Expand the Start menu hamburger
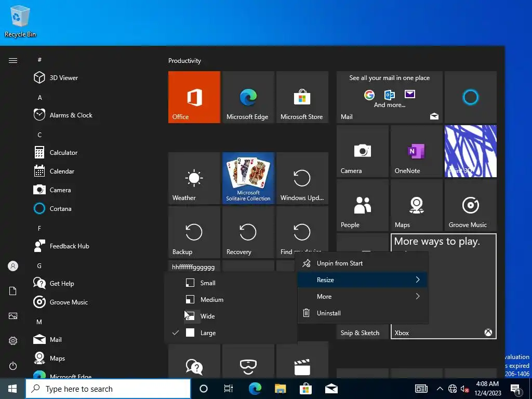This screenshot has width=532, height=399. [x=13, y=60]
